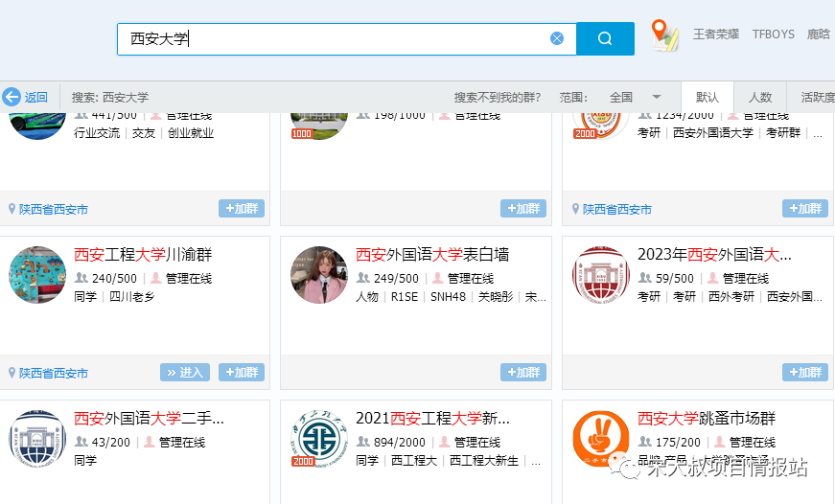Click the 创业就业 tag
This screenshot has height=504, width=835.
pos(191,132)
